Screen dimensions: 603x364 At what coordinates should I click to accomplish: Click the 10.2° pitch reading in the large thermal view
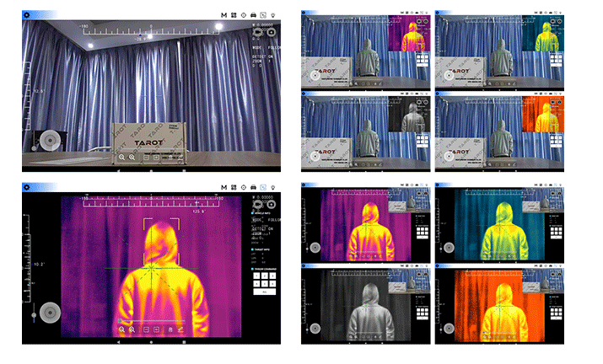coord(39,264)
